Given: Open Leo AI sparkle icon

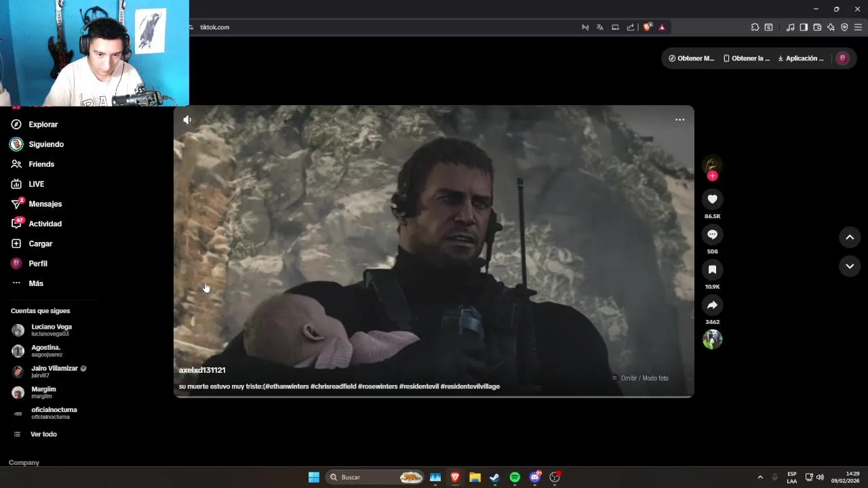Looking at the screenshot, I should (x=831, y=27).
